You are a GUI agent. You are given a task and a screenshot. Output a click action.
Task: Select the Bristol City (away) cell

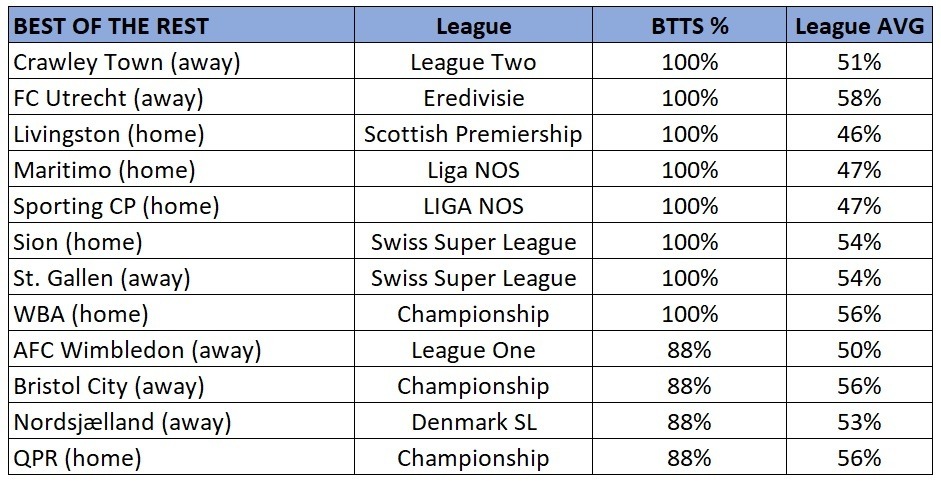(181, 385)
